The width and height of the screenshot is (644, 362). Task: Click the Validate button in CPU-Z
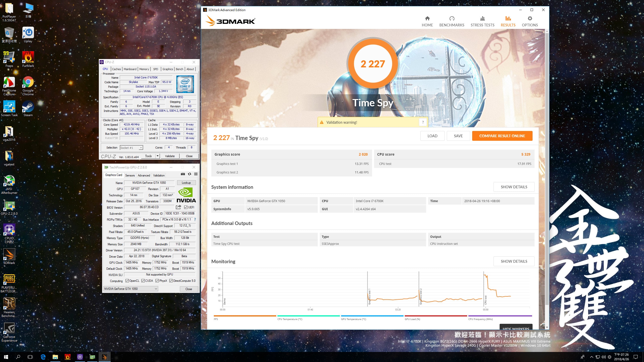click(x=170, y=156)
